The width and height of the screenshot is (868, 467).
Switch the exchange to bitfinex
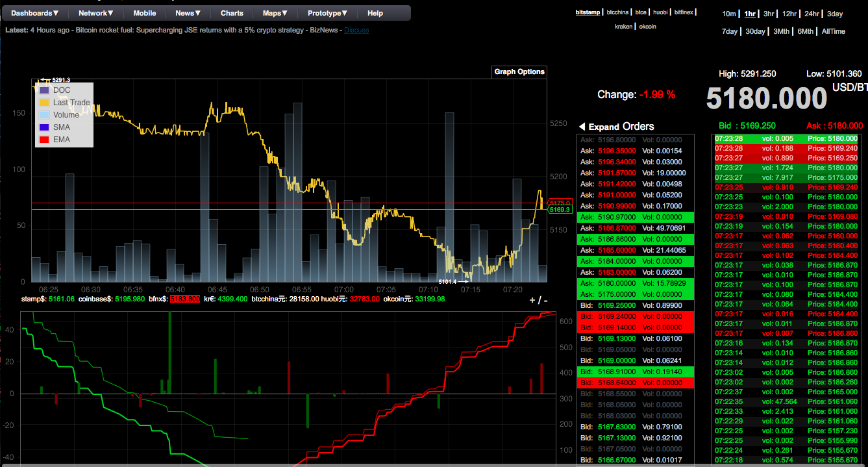tap(684, 12)
